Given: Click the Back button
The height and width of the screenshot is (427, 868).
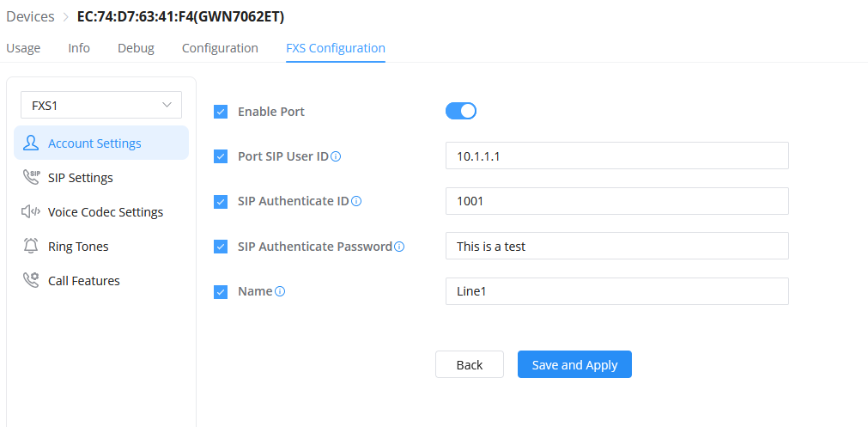Looking at the screenshot, I should coord(470,364).
